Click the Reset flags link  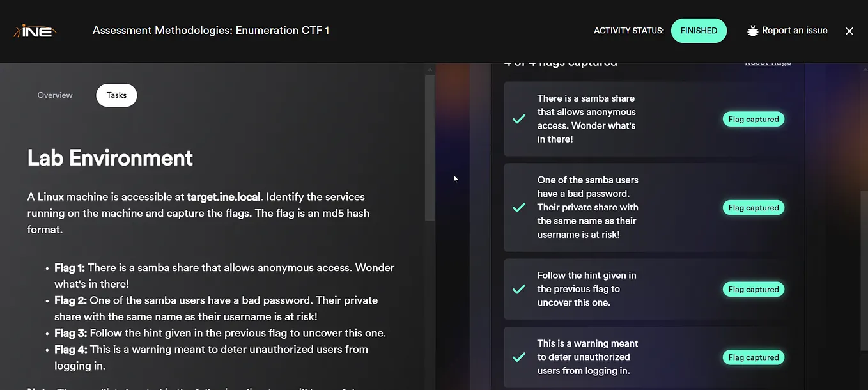coord(768,61)
